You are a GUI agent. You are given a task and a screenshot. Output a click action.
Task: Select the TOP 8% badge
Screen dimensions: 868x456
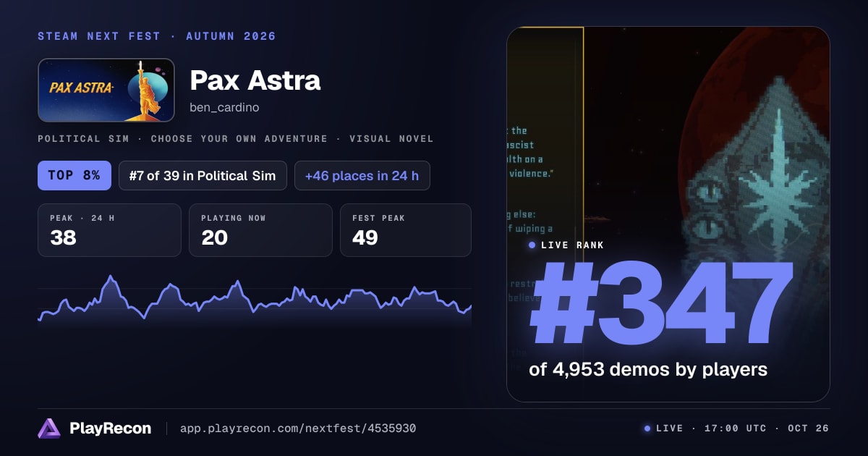[75, 176]
